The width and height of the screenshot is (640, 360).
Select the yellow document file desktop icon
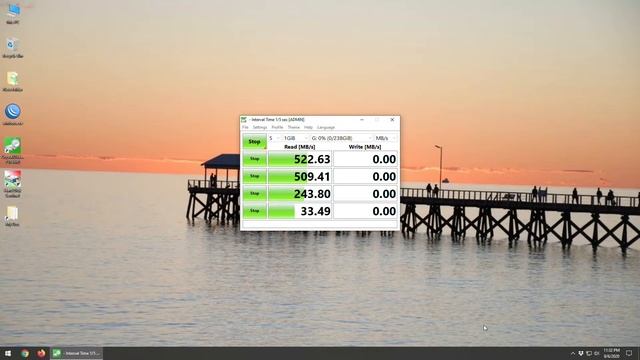coord(13,81)
